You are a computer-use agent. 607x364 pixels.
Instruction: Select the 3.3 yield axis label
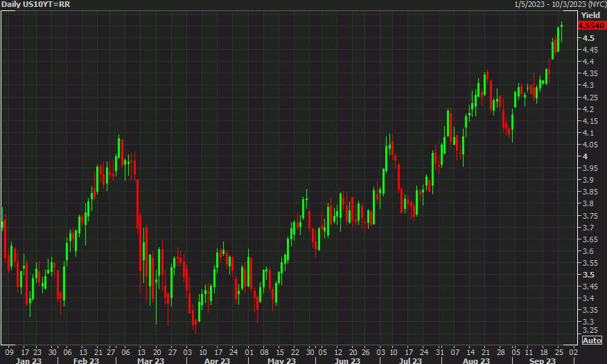(588, 322)
